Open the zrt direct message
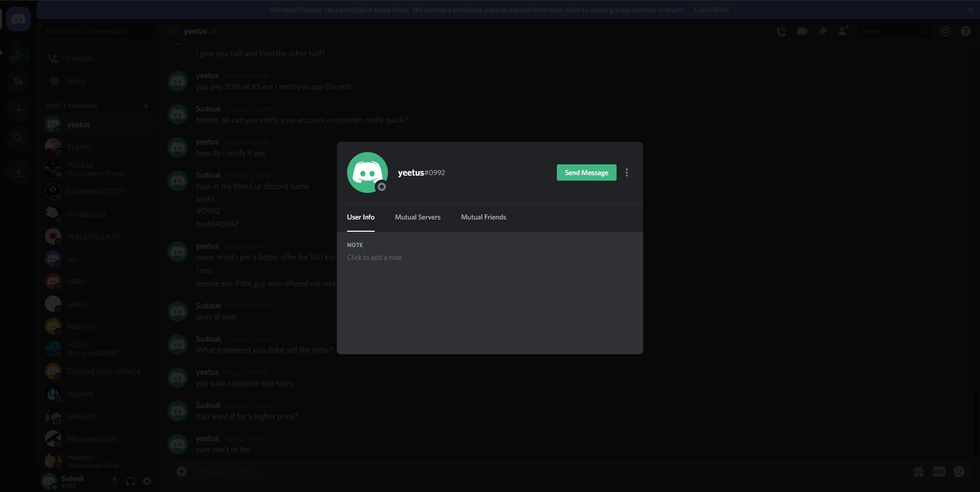Viewport: 980px width, 492px height. coord(98,259)
